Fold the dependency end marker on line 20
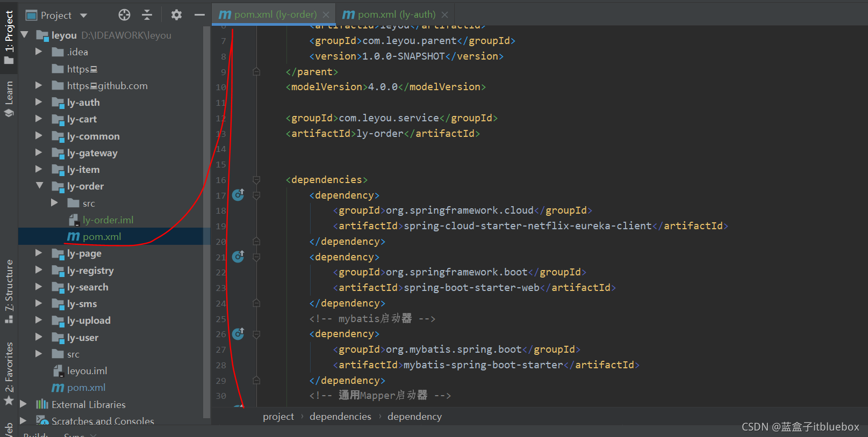The width and height of the screenshot is (868, 437). 256,242
